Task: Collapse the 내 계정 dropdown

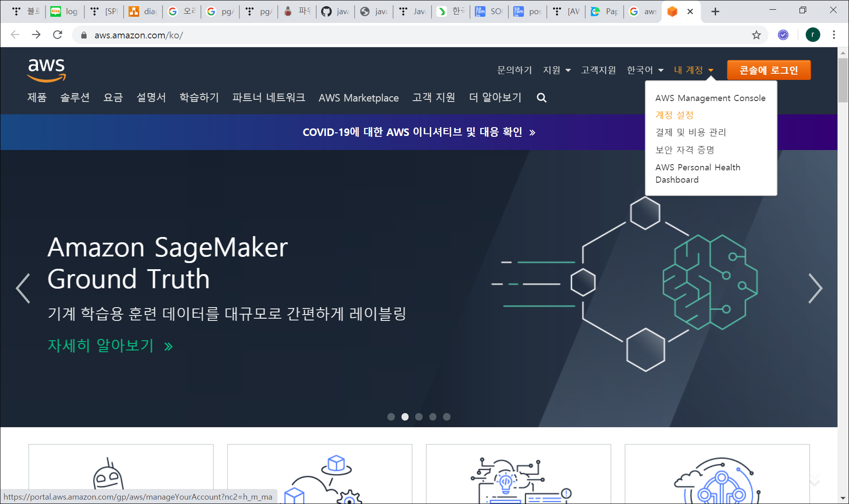Action: click(x=694, y=70)
